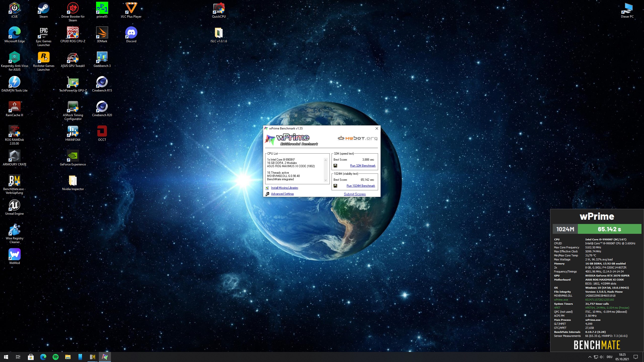Open Rockstar Games Launcher icon
The image size is (644, 362).
point(44,61)
